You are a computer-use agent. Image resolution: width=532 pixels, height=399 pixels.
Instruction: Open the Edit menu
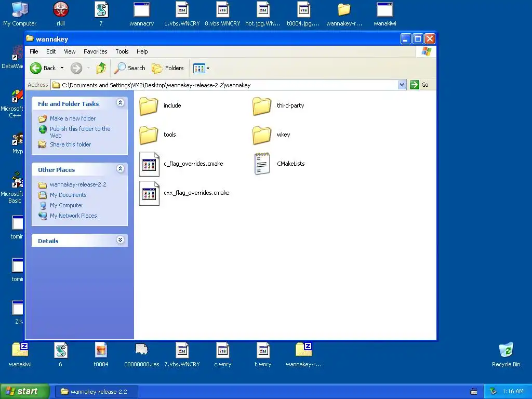tap(51, 51)
